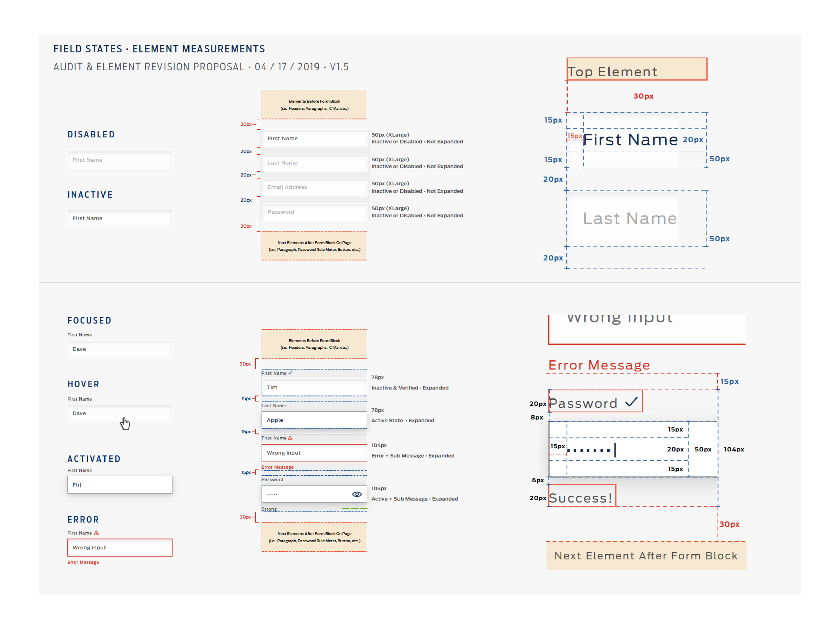Viewport: 840px width, 630px height.
Task: Click the warning triangle in the ERROR section label
Action: 96,533
